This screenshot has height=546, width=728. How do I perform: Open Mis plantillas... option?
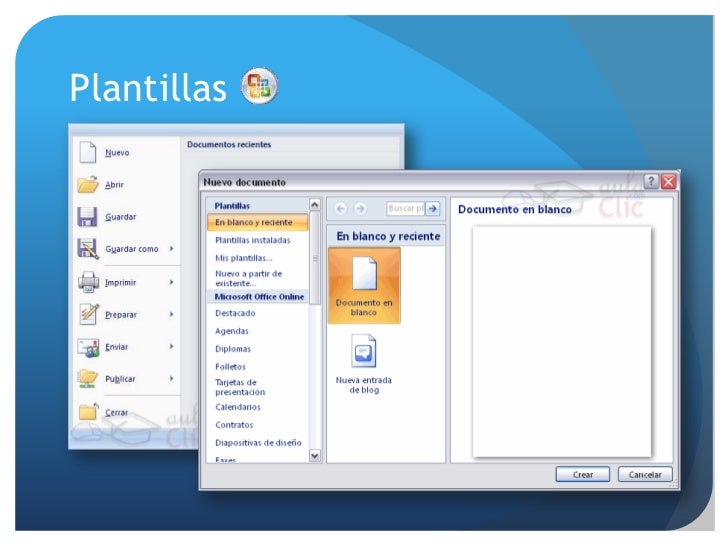pos(244,258)
